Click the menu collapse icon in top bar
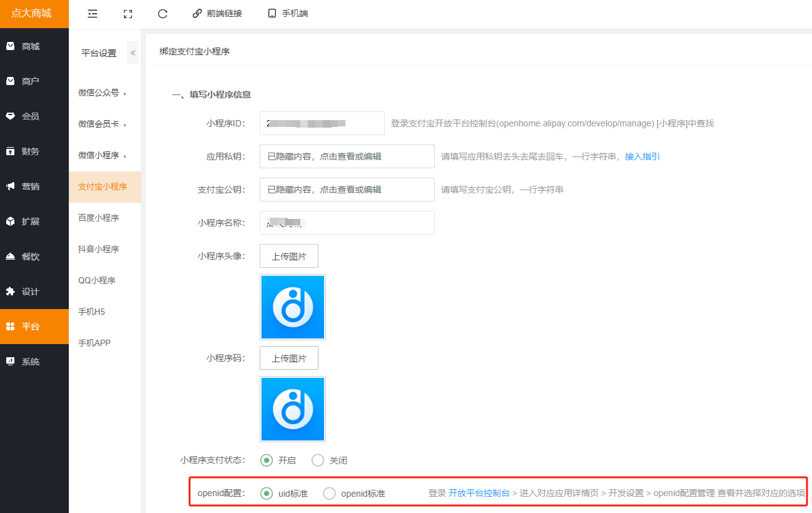Screen dimensions: 812x513 [93, 13]
